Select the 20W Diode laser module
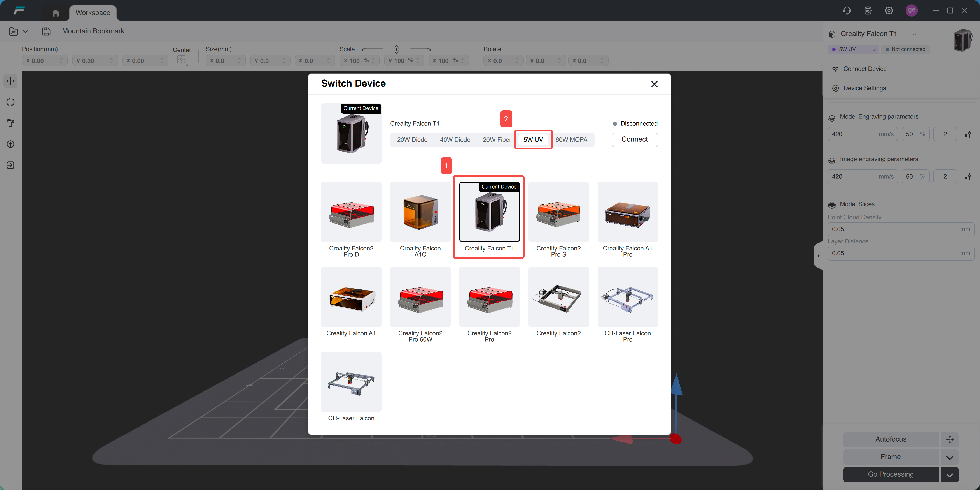This screenshot has height=490, width=980. [412, 140]
